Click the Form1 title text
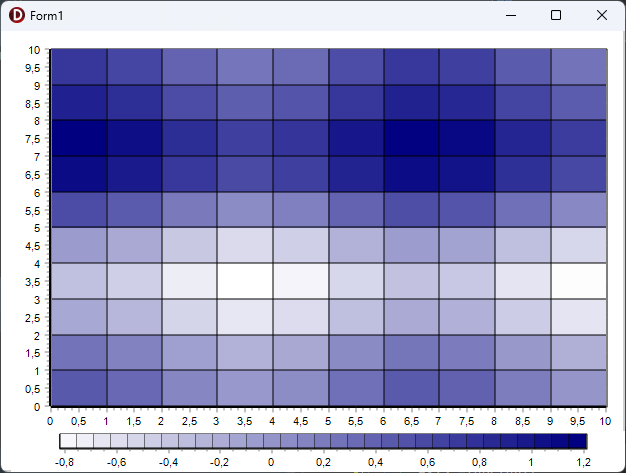Screen dimensions: 626x473 46,16
